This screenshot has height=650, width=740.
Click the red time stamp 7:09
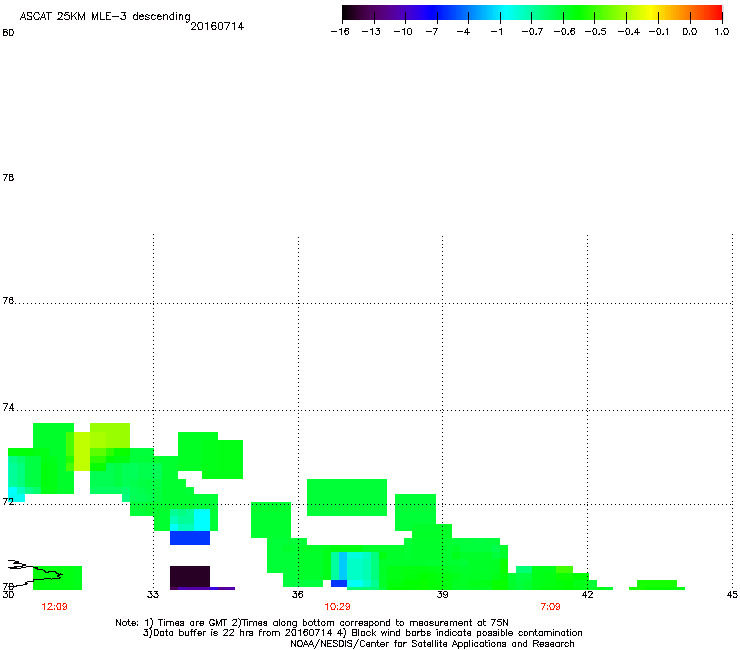point(550,607)
